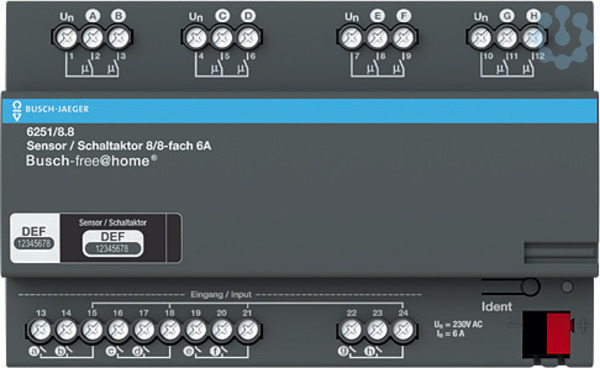Screen dimensions: 600x368
Task: Click input screw terminal 24
Action: tap(403, 330)
